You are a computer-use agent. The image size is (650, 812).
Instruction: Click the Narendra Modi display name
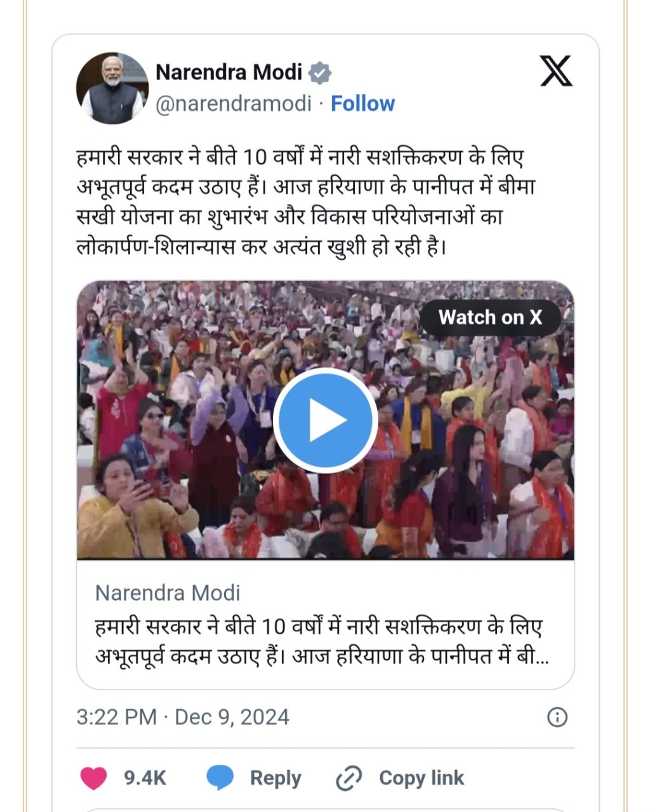(x=229, y=72)
